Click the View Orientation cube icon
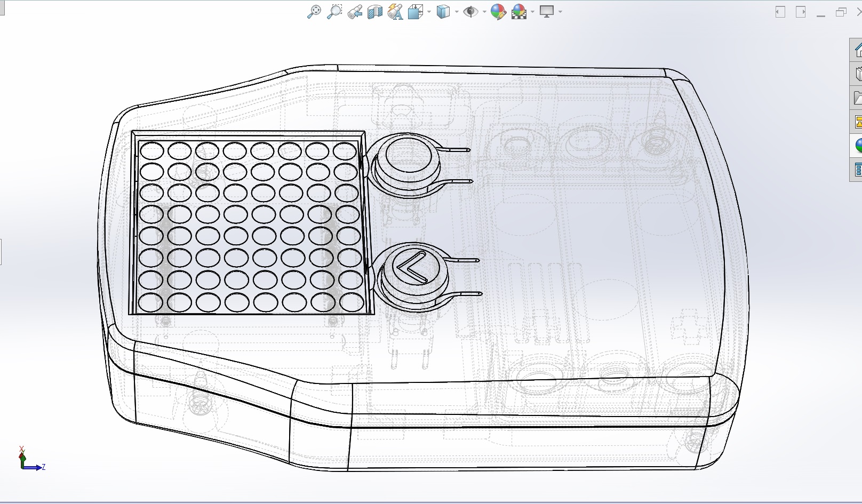862x504 pixels. pyautogui.click(x=415, y=12)
